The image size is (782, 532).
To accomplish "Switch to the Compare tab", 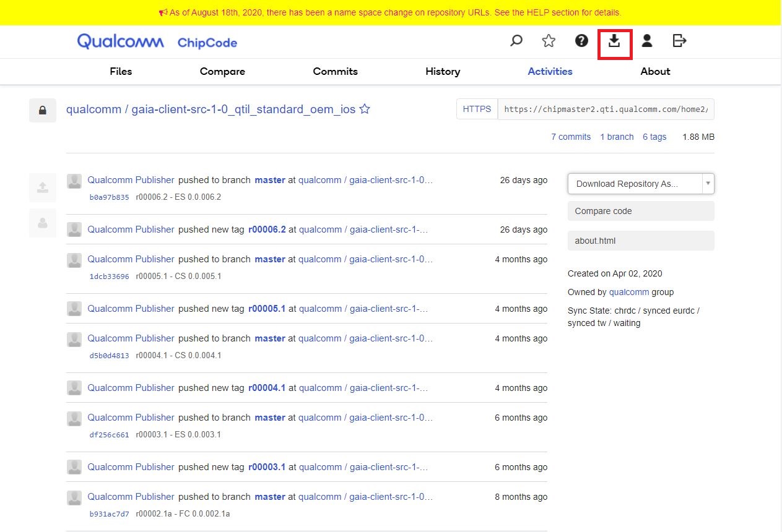I will pos(222,71).
